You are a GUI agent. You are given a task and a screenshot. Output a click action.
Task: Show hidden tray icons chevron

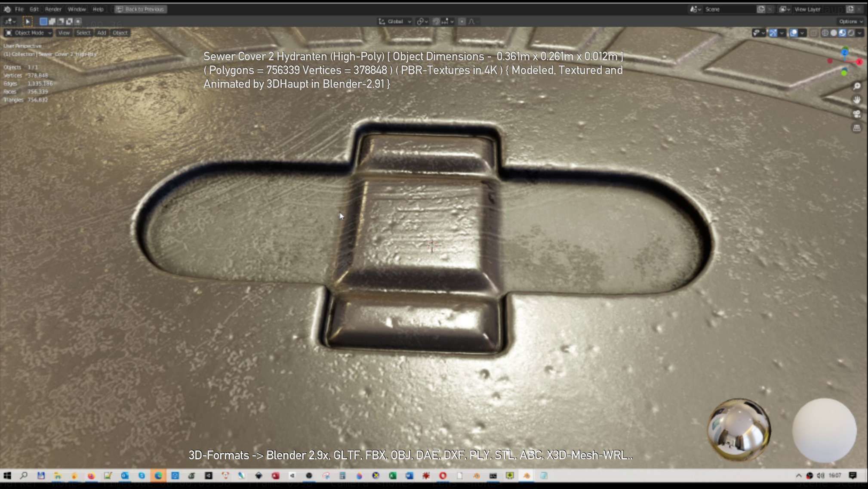point(799,475)
